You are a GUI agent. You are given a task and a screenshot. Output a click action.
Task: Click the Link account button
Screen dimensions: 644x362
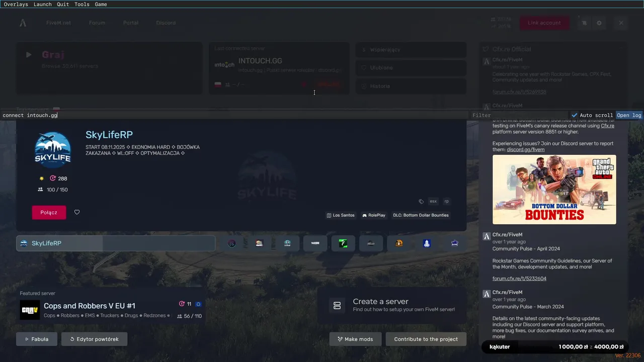pyautogui.click(x=544, y=23)
